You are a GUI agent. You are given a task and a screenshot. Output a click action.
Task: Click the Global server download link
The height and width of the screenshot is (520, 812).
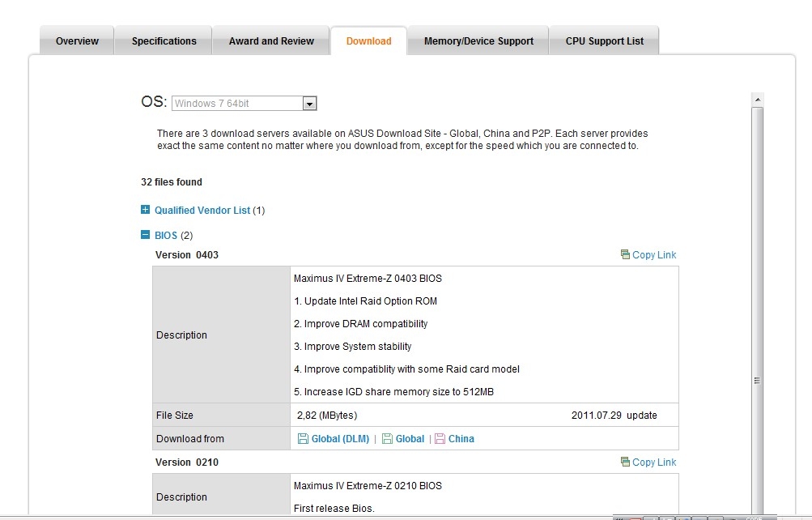[410, 439]
